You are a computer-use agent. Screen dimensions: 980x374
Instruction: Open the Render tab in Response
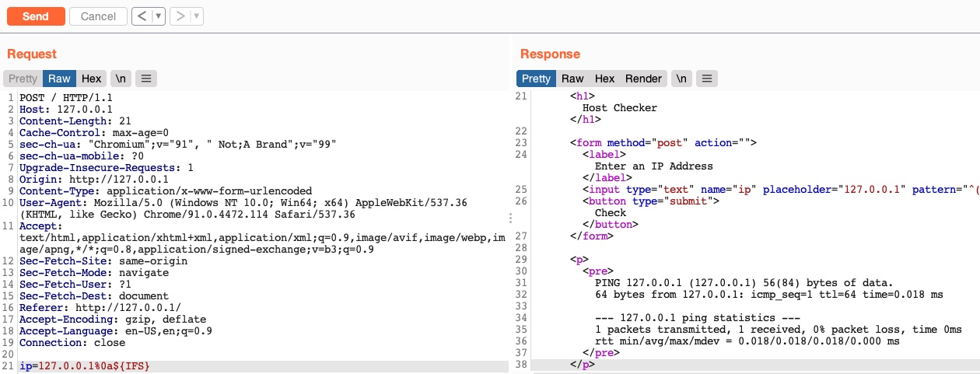point(643,79)
